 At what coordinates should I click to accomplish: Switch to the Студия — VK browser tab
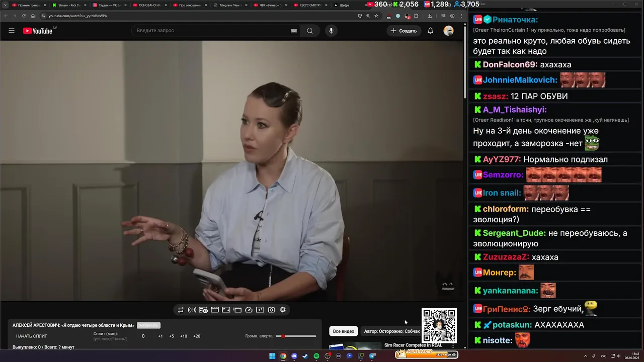109,5
